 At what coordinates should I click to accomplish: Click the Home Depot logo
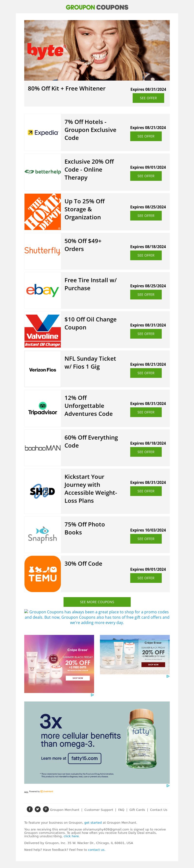point(42,212)
